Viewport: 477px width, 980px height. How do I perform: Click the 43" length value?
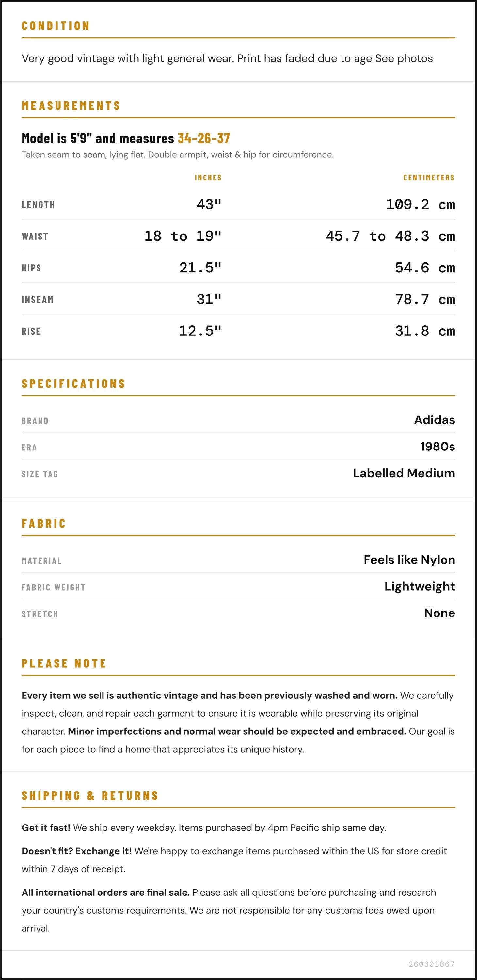209,204
